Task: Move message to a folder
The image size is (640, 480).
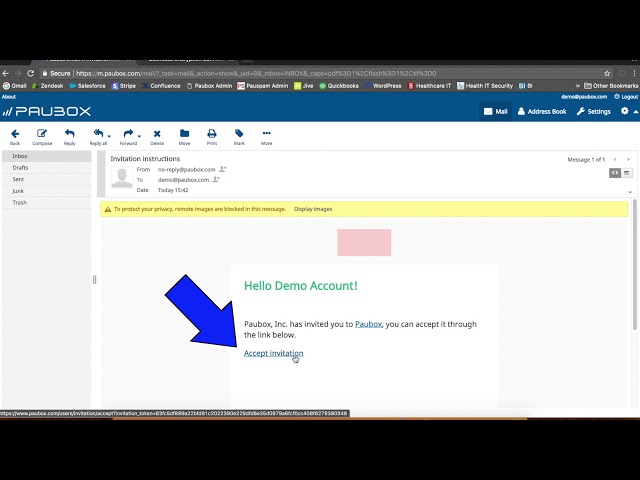Action: click(184, 137)
